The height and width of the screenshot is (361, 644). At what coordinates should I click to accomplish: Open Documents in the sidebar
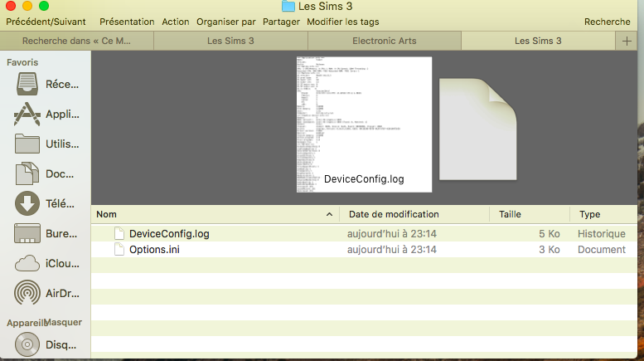pyautogui.click(x=46, y=173)
